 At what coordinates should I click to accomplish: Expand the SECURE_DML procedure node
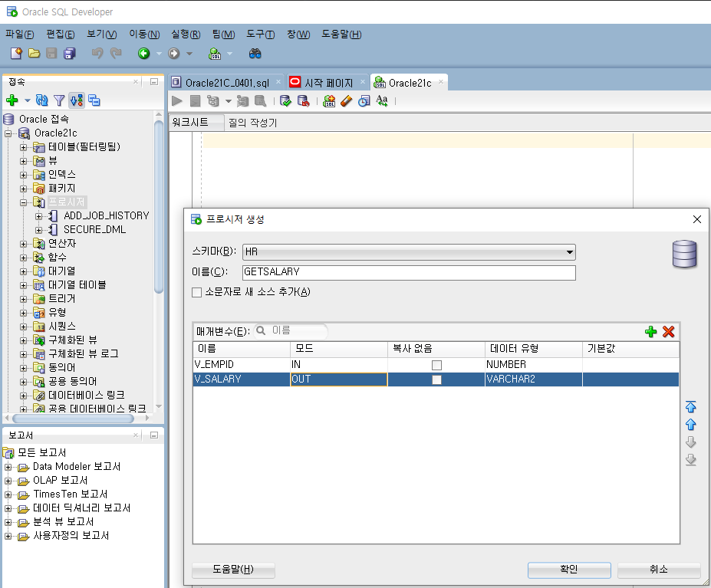pos(39,230)
